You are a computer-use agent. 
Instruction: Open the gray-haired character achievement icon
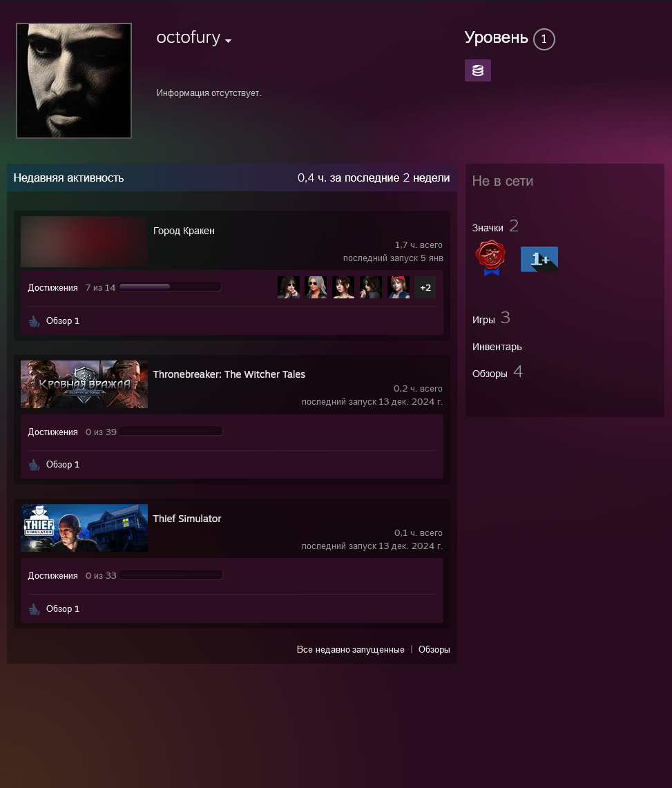[316, 287]
